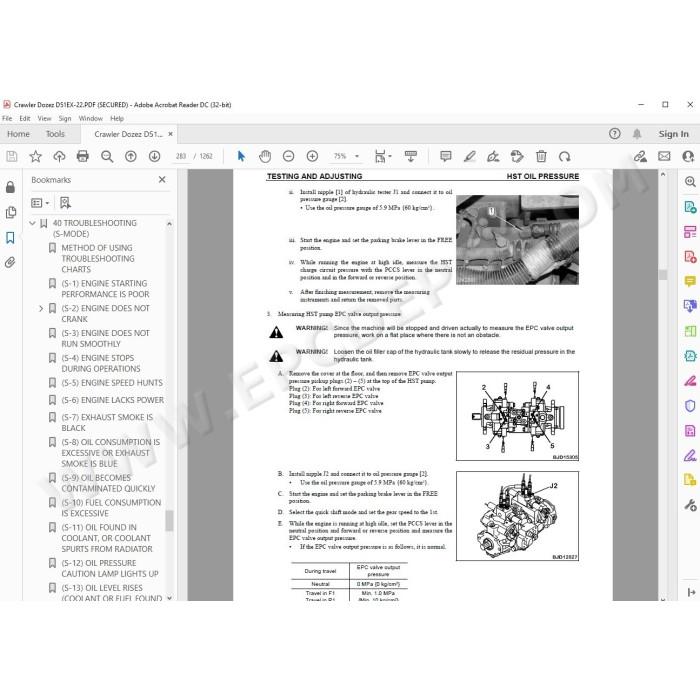Open the File menu
The width and height of the screenshot is (700, 700).
pos(7,118)
